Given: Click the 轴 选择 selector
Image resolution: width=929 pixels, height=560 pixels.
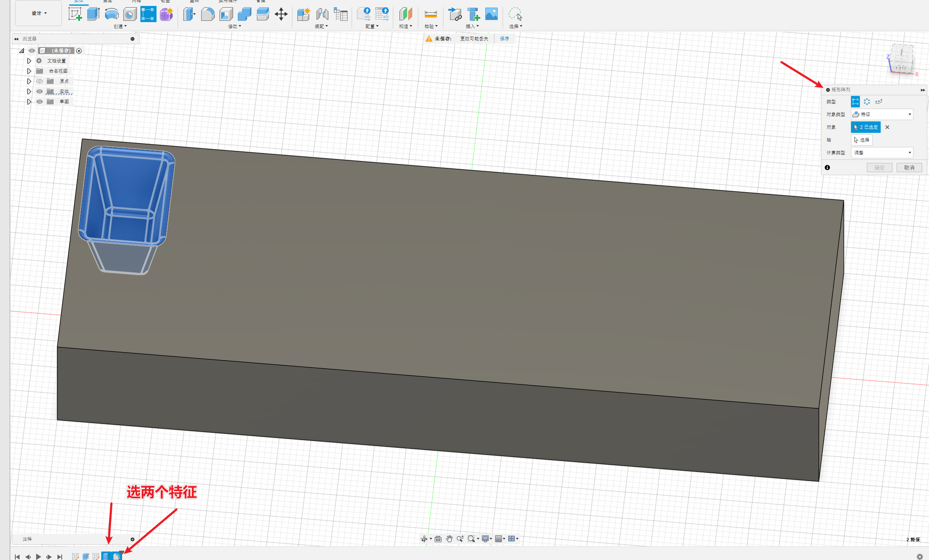Looking at the screenshot, I should (x=862, y=140).
